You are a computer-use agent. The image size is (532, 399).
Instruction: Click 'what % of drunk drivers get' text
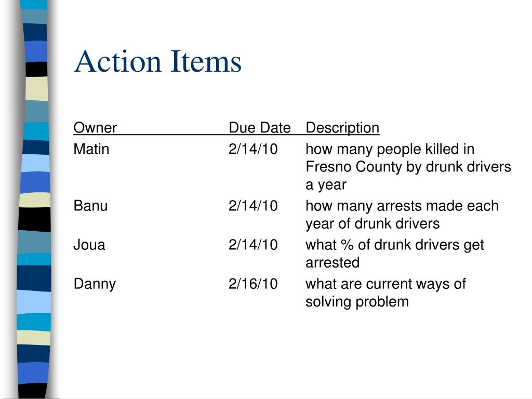coord(395,245)
